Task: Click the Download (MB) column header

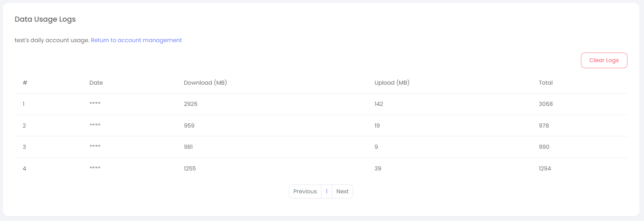Action: 205,83
